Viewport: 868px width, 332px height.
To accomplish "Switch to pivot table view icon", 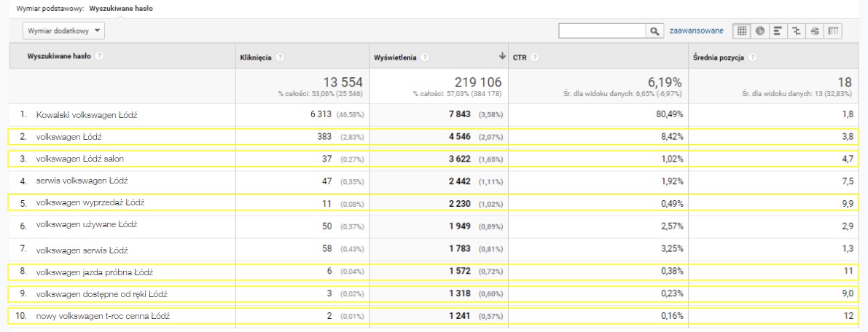I will pos(832,31).
